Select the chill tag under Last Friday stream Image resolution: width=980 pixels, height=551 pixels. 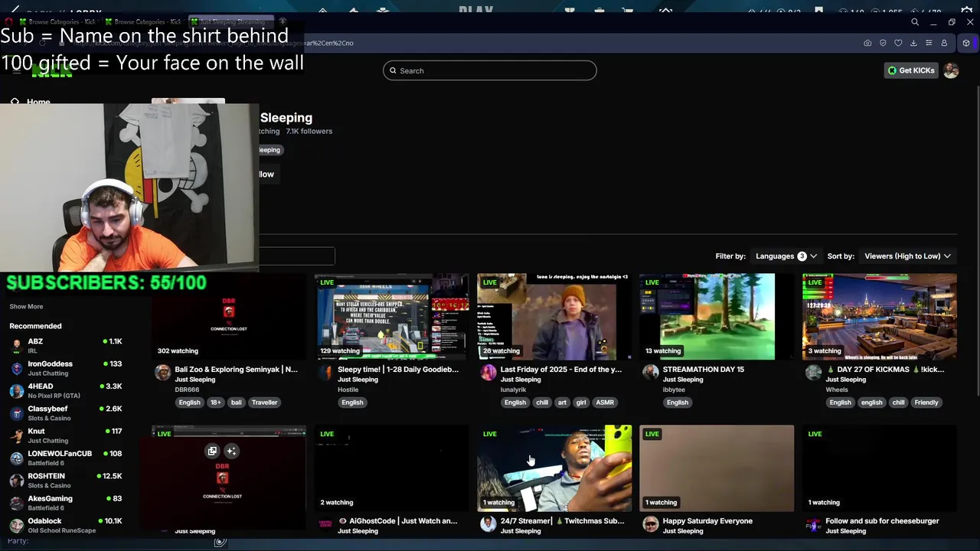point(542,403)
